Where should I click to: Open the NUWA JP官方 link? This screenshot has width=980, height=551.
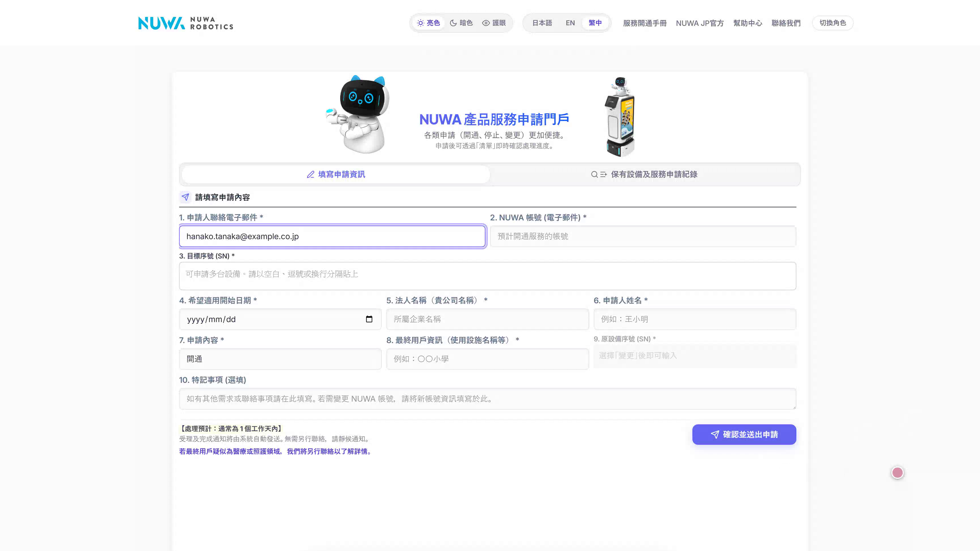pos(700,23)
